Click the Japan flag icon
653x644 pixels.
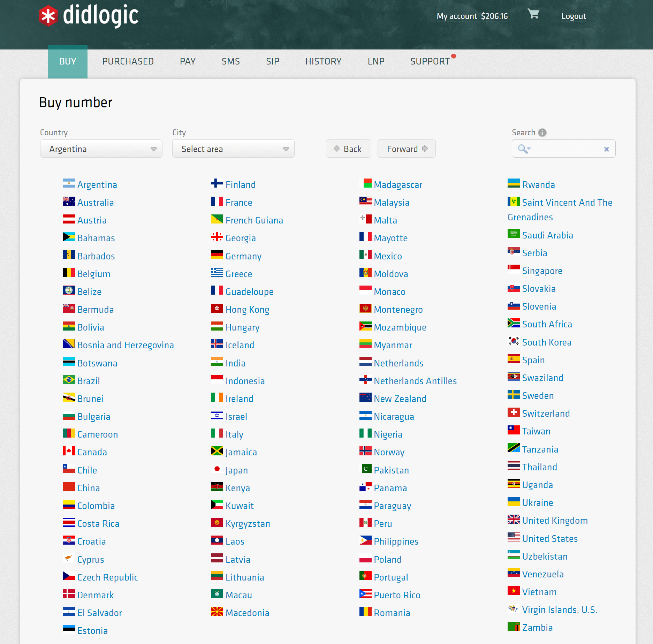coord(217,469)
